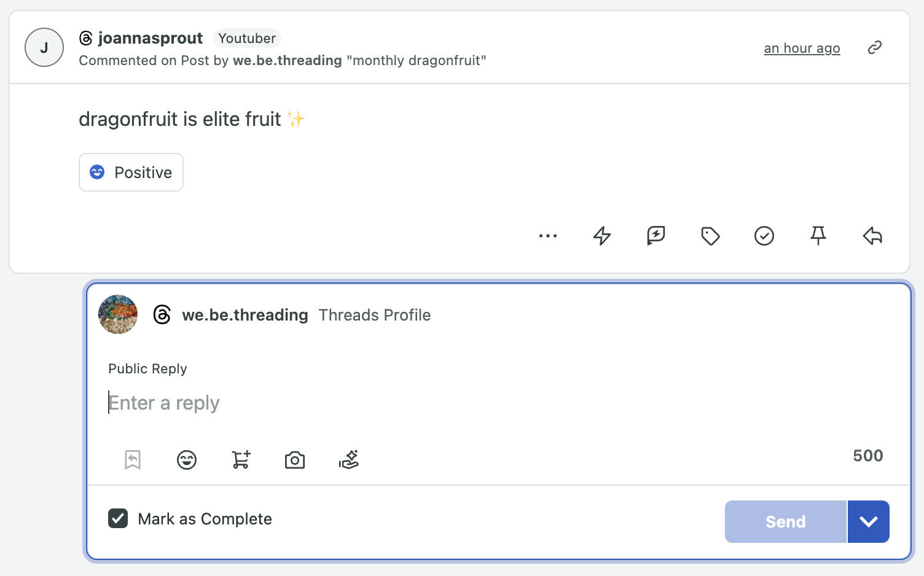Viewport: 924px width, 576px height.
Task: Open the emoji picker in reply box
Action: pyautogui.click(x=187, y=459)
